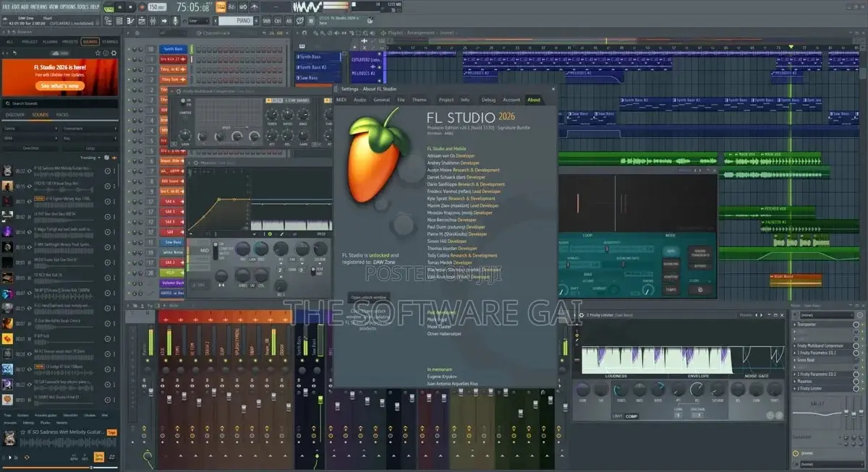868x472 pixels.
Task: Click the Shift typing-keyboard button
Action: click(x=267, y=21)
